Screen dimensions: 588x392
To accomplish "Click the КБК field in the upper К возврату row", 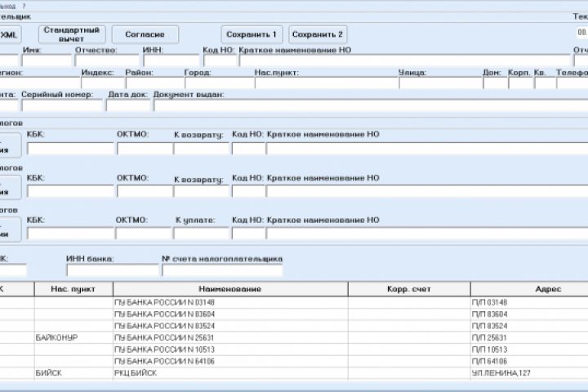I will [70, 149].
